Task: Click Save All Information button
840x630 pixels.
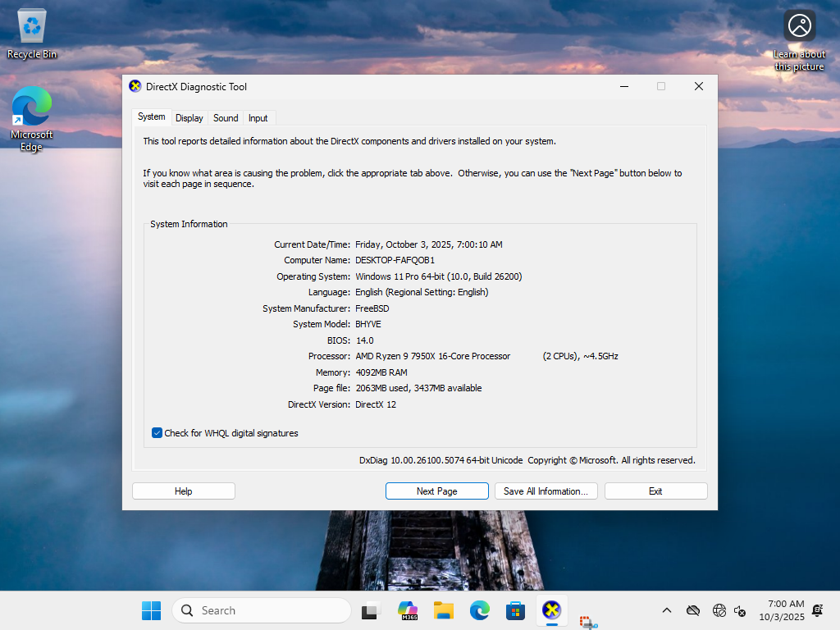Action: pos(546,491)
